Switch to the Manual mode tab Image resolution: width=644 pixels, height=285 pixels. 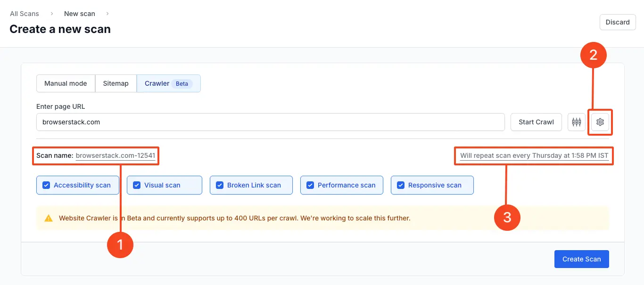pyautogui.click(x=66, y=83)
